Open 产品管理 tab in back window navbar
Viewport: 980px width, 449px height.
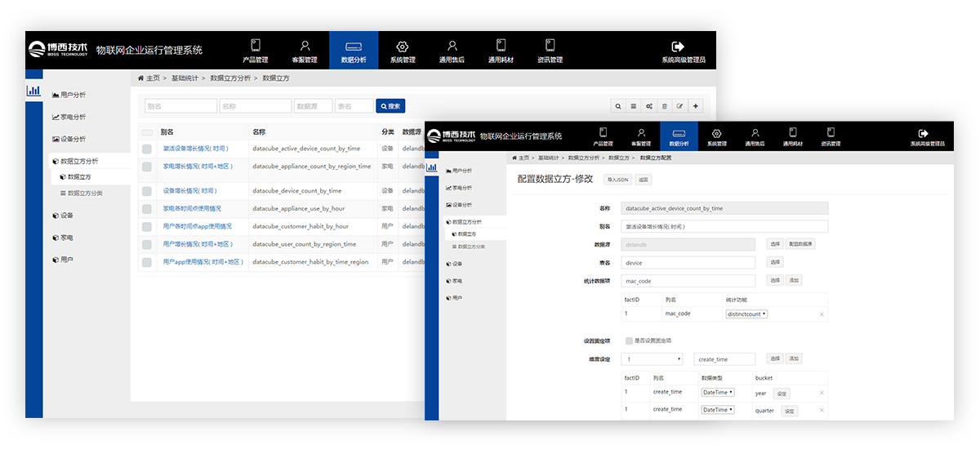(256, 51)
